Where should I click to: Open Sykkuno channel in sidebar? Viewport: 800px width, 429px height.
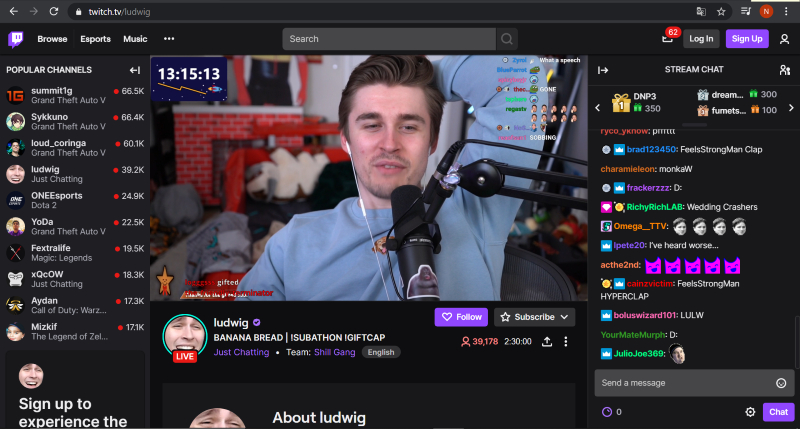pyautogui.click(x=75, y=121)
